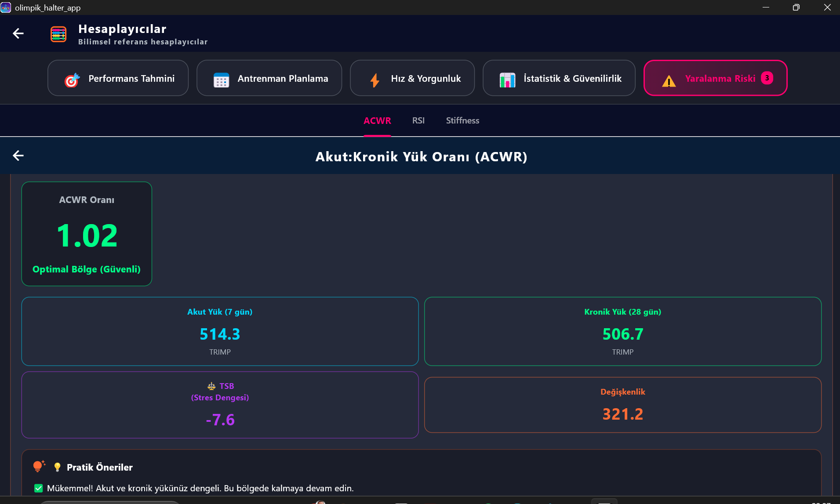Screen dimensions: 840x504
Task: Click the Akut Yük (7 gün) card
Action: 220,331
